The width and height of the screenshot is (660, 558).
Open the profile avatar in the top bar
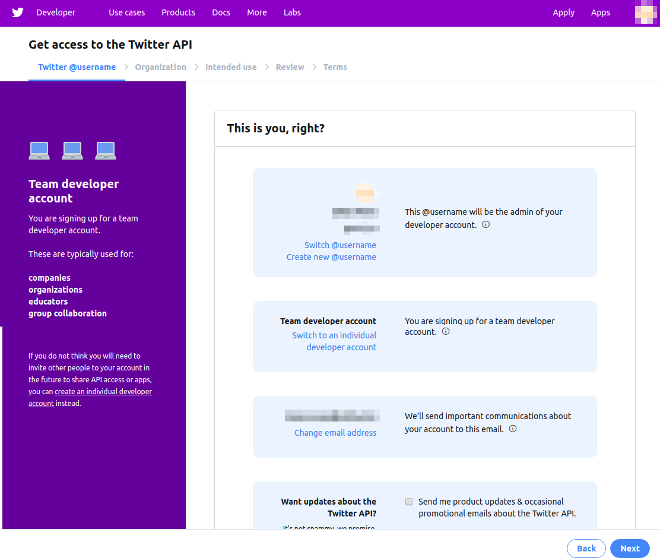point(644,13)
